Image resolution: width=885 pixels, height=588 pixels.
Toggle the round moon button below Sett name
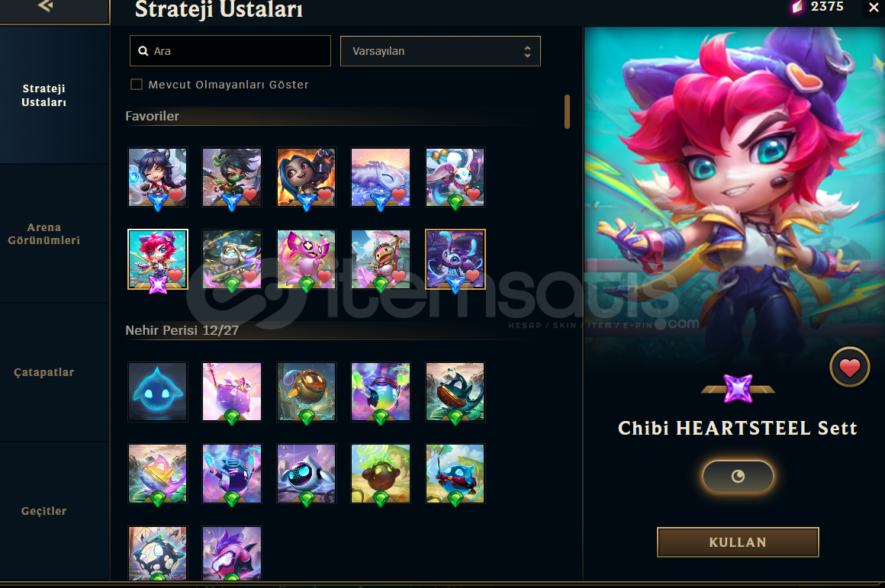(x=738, y=476)
